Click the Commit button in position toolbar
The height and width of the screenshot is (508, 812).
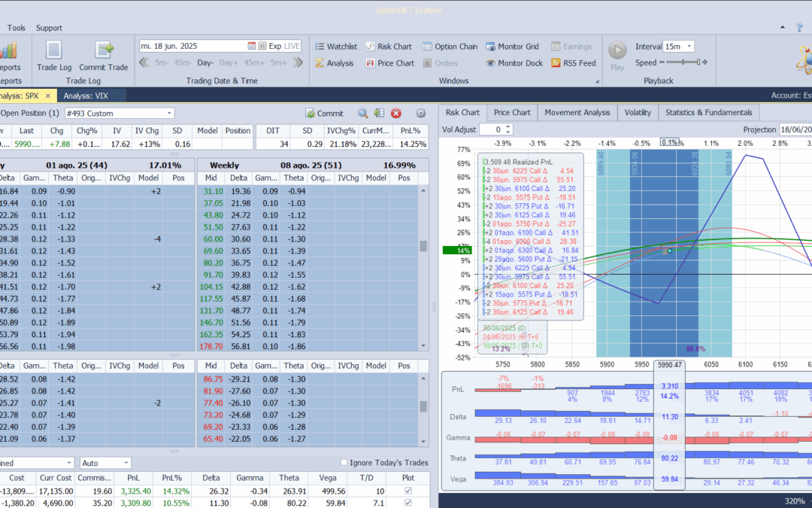point(324,113)
